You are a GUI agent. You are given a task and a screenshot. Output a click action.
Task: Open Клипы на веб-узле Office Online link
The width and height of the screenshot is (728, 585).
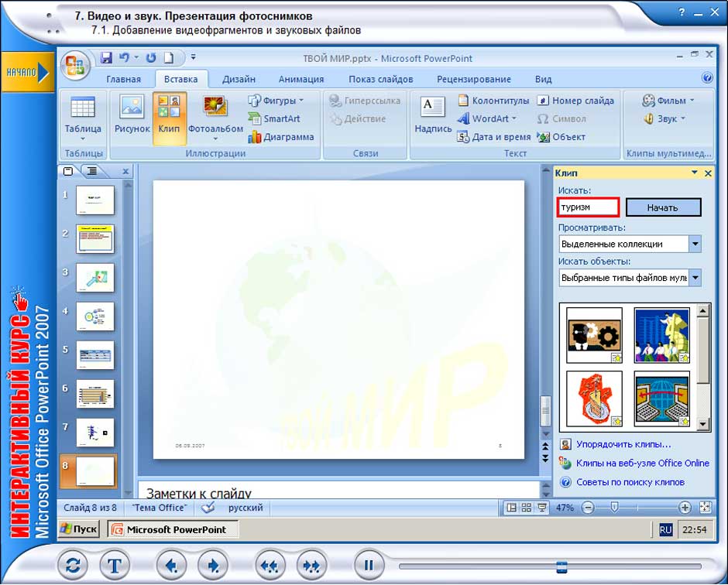642,463
